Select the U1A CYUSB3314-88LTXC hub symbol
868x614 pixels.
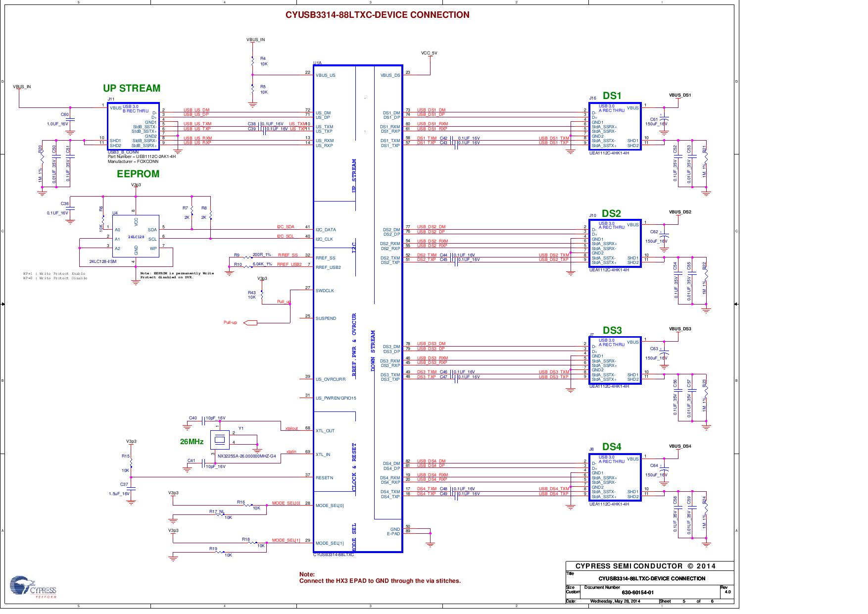(359, 307)
